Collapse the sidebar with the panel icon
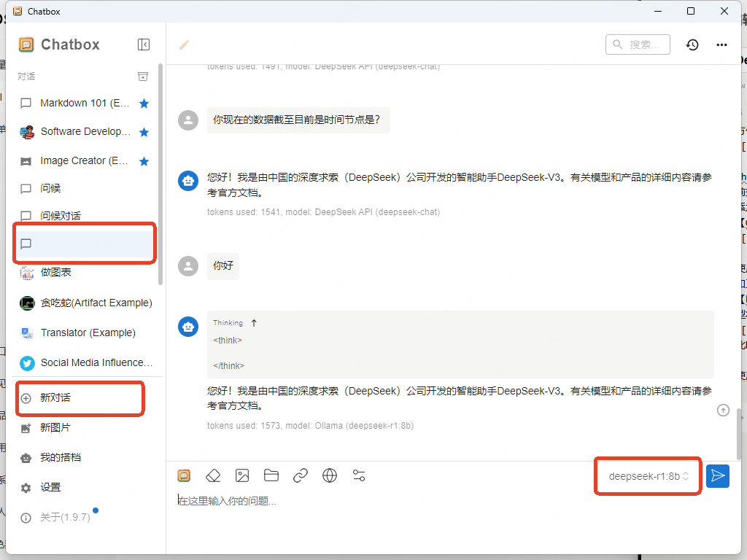 coord(144,44)
